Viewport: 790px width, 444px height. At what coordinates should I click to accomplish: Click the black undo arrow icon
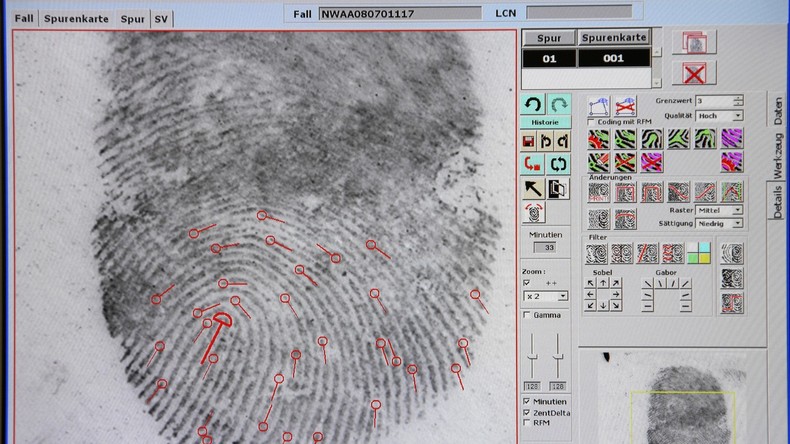(533, 105)
